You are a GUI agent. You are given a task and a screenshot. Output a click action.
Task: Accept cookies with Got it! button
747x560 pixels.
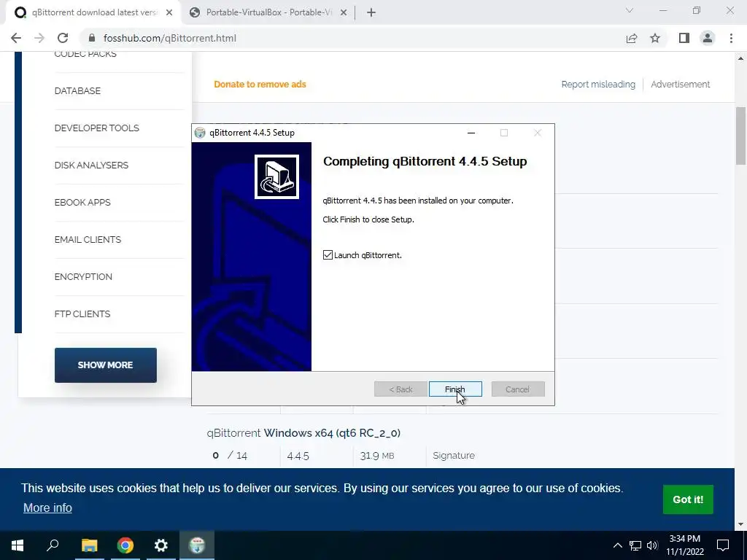[x=688, y=499]
